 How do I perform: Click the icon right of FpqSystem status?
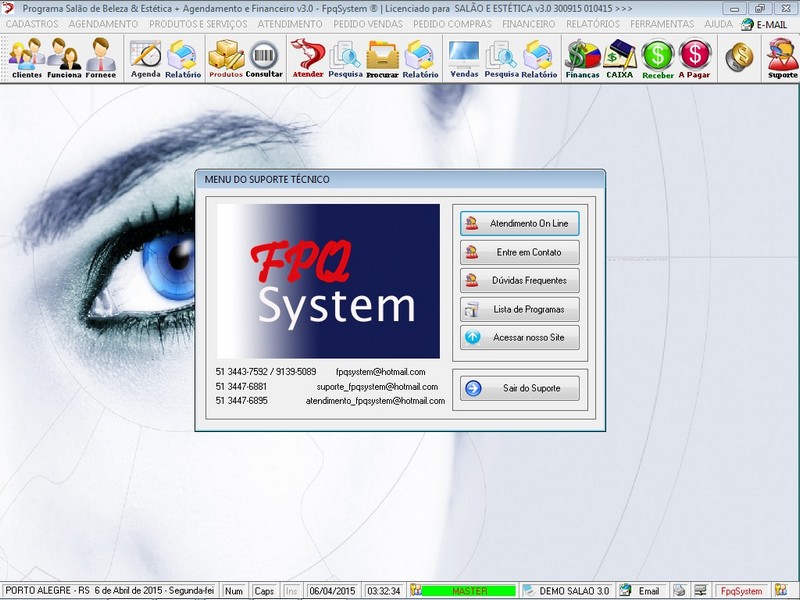(x=781, y=590)
